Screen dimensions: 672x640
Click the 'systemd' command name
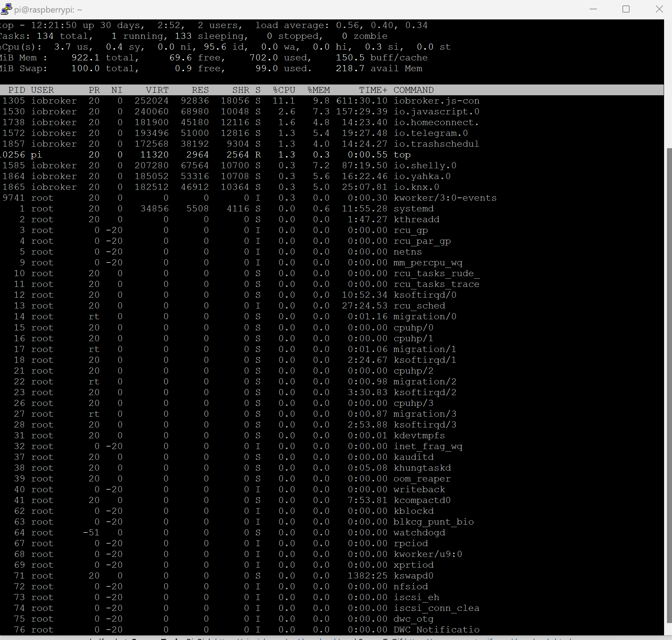[x=414, y=209]
